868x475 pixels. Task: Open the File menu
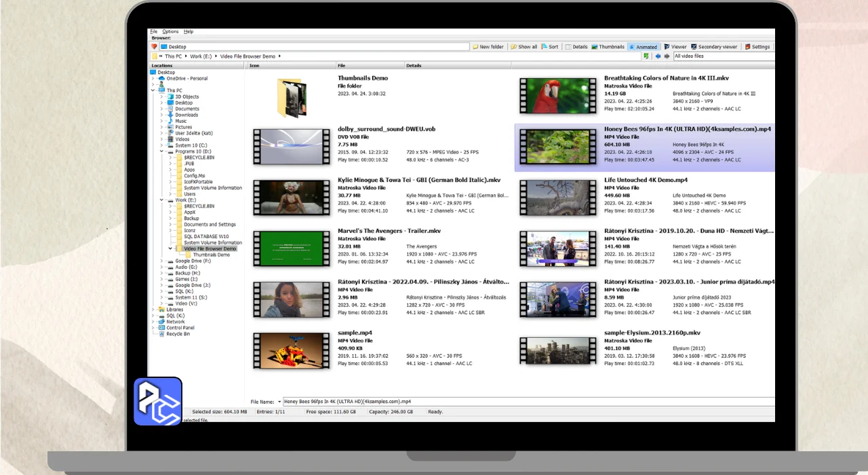[153, 31]
